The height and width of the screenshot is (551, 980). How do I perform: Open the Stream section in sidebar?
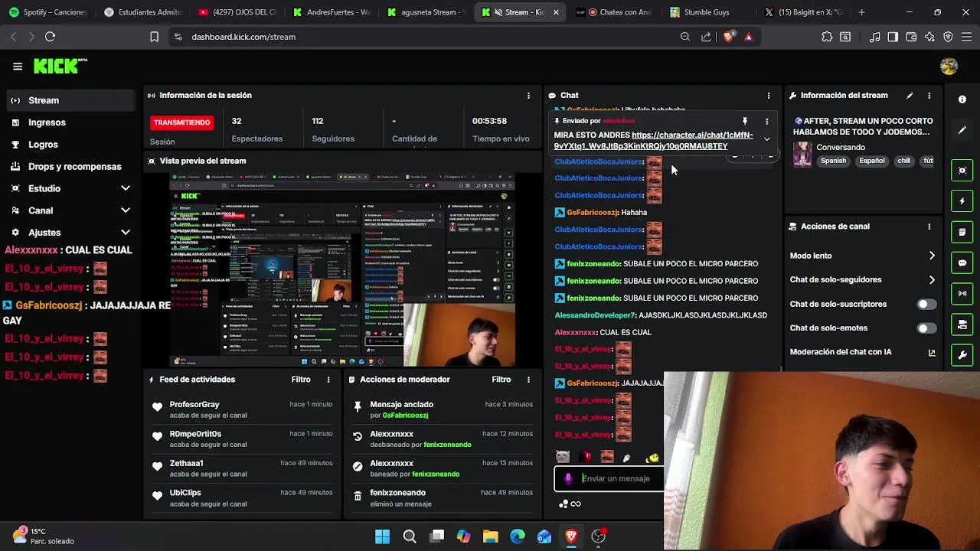coord(69,100)
